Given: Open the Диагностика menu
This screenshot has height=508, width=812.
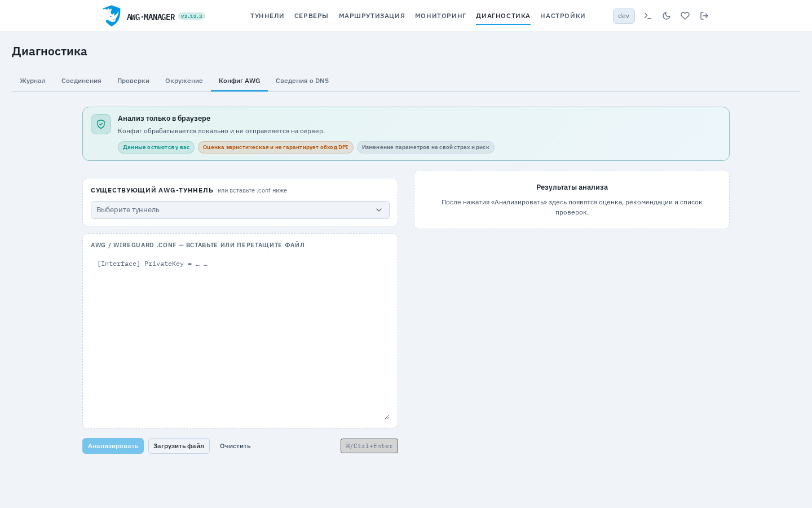Looking at the screenshot, I should [x=503, y=16].
